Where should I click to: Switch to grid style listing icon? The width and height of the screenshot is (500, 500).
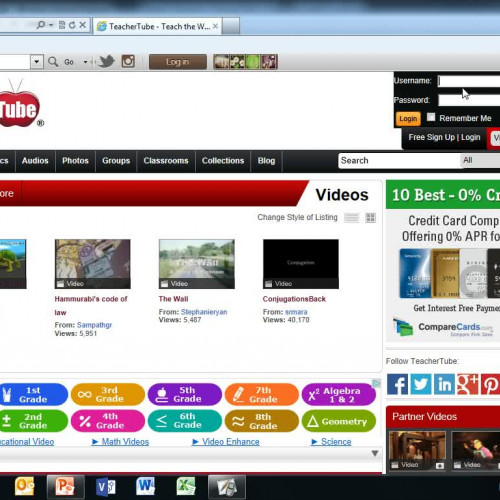pos(371,218)
